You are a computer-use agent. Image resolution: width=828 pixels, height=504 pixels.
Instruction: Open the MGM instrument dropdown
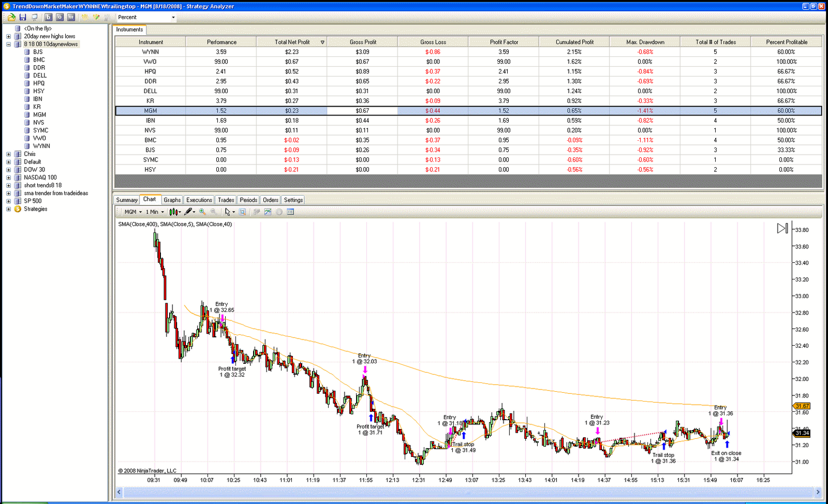[140, 212]
